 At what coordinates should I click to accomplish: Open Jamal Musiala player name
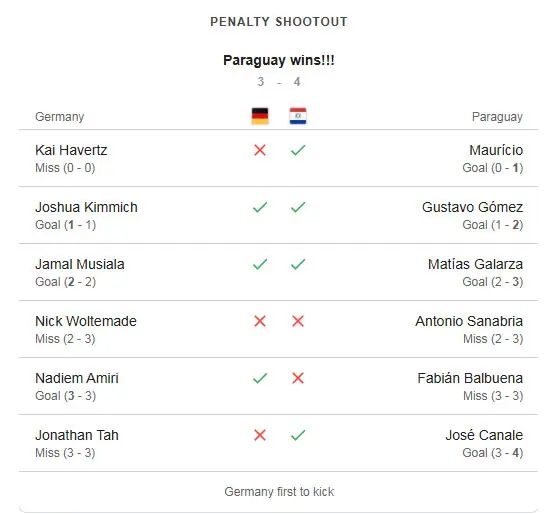coord(80,264)
